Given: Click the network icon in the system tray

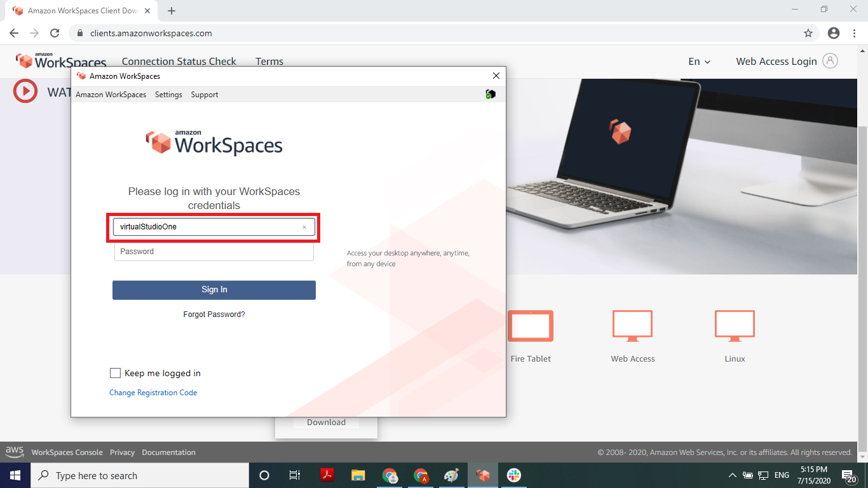Looking at the screenshot, I should pos(763,475).
